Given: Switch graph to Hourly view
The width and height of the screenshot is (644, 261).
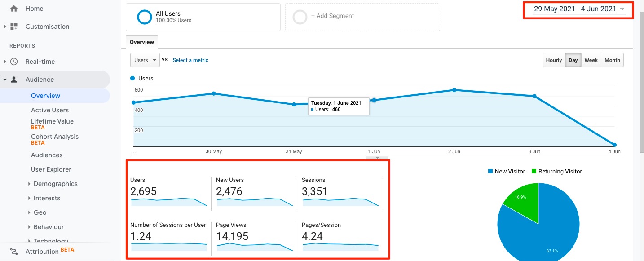Looking at the screenshot, I should click(554, 60).
